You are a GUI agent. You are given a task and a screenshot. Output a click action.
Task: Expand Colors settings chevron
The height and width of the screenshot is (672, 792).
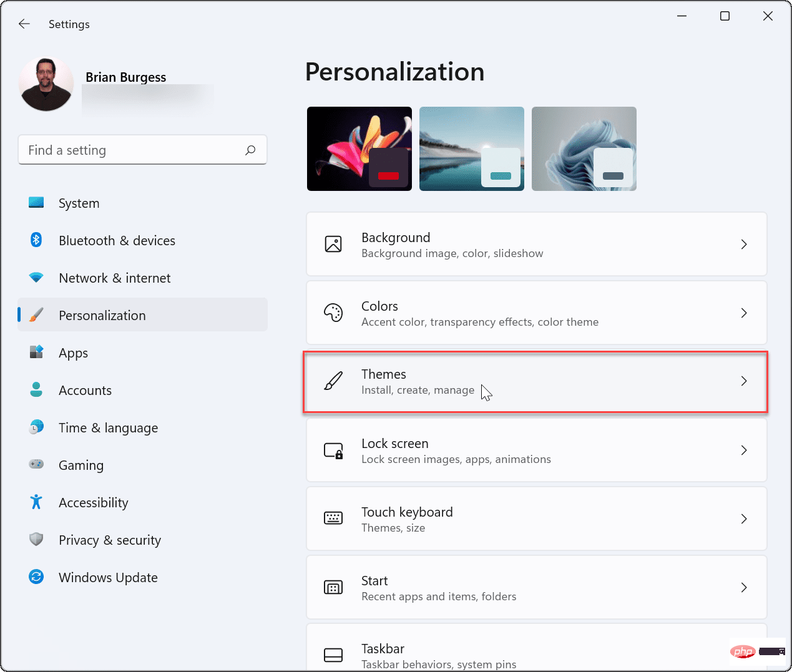click(744, 313)
